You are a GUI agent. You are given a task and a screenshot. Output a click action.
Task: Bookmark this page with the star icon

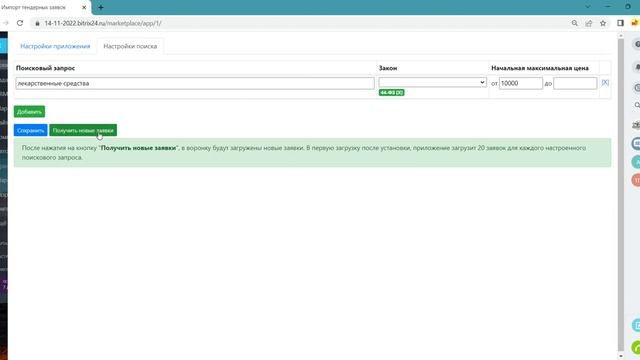click(603, 23)
